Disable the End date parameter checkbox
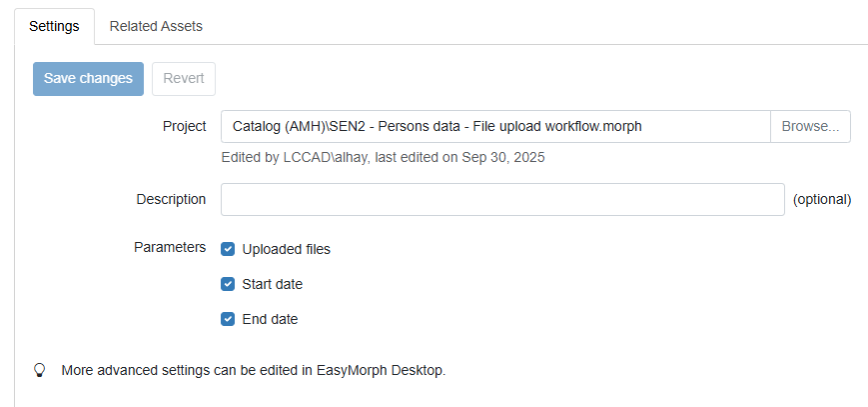Image resolution: width=868 pixels, height=407 pixels. [x=228, y=319]
